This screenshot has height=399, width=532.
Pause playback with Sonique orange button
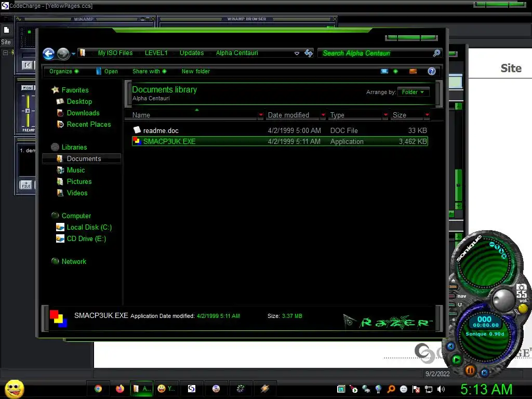click(x=470, y=370)
